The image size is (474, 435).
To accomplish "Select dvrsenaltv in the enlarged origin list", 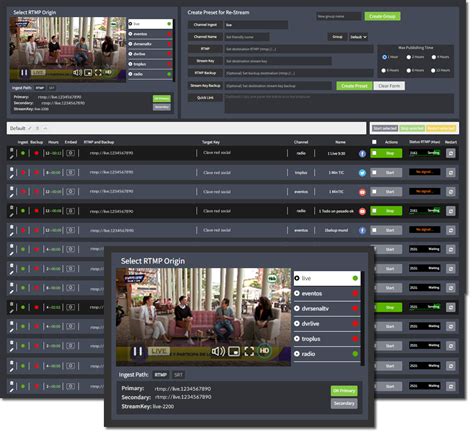I will pyautogui.click(x=327, y=309).
